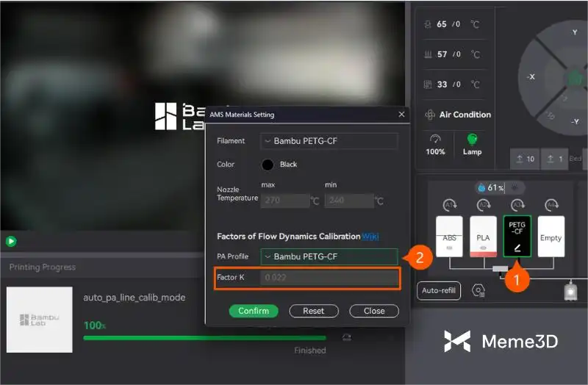Move bed up by 10
The image size is (588, 385).
pyautogui.click(x=525, y=159)
